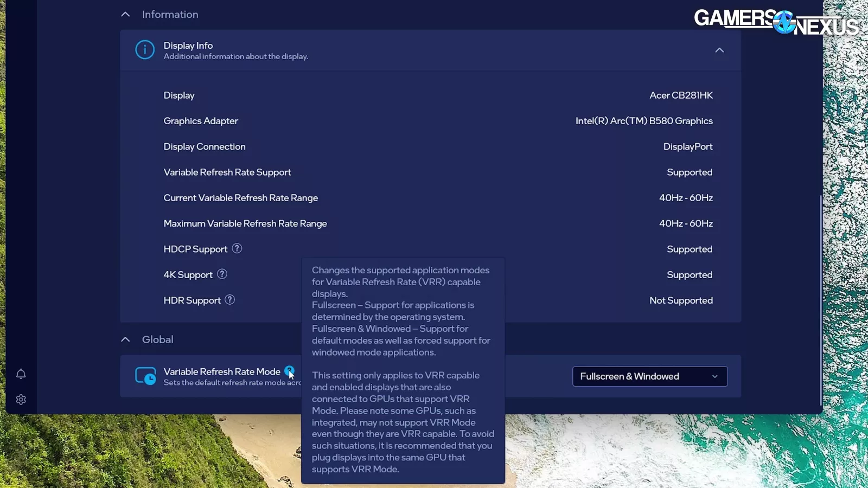Collapse the Global section
The image size is (868, 488).
[x=125, y=339]
